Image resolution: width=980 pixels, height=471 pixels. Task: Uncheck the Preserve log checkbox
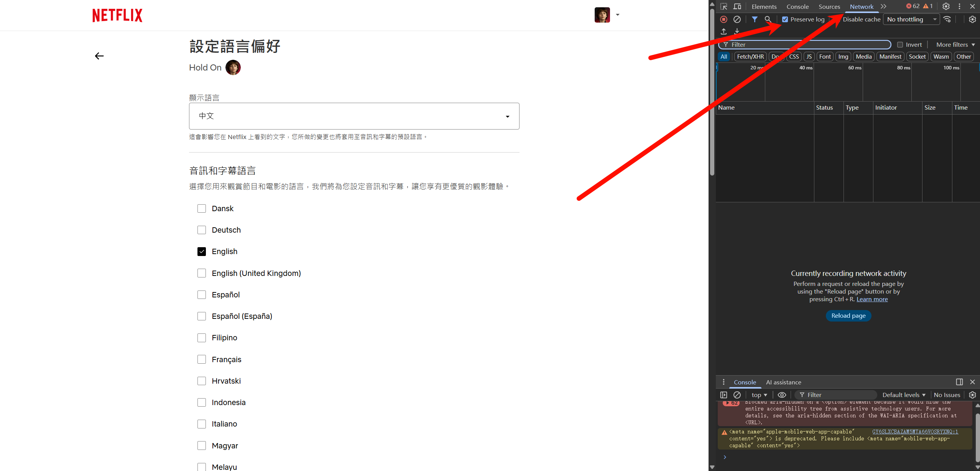click(x=785, y=19)
